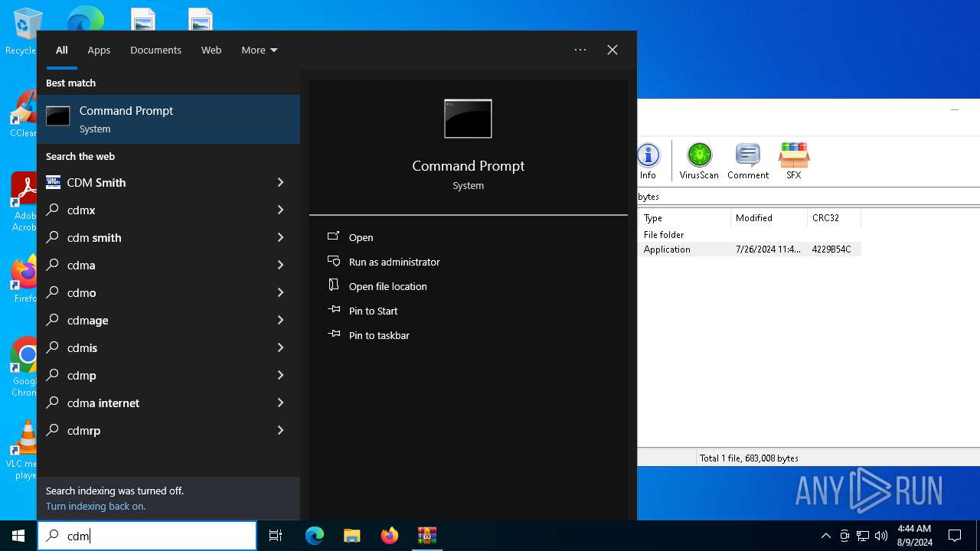This screenshot has width=980, height=551.
Task: Expand the lowercase cdm smith suggestion arrow
Action: 280,237
